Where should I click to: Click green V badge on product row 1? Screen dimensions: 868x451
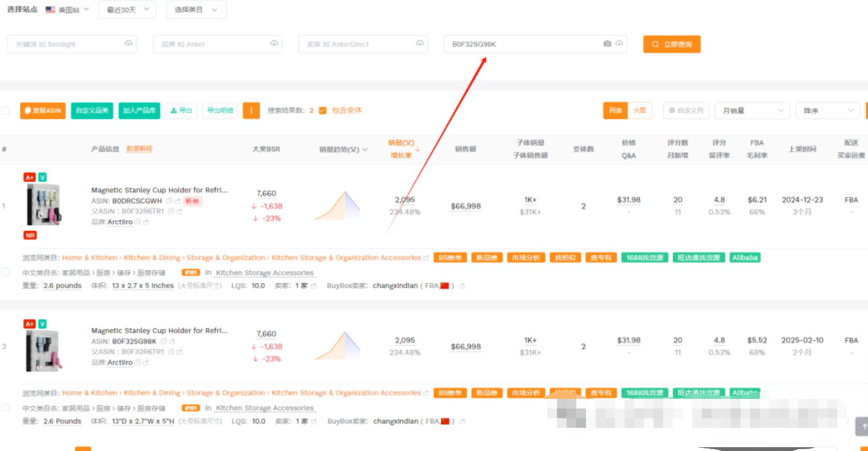42,177
